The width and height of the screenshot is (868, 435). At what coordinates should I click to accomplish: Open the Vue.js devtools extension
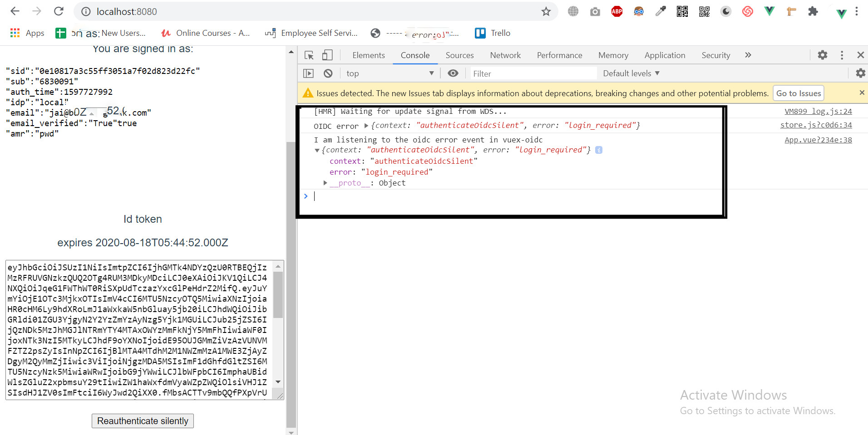click(769, 11)
